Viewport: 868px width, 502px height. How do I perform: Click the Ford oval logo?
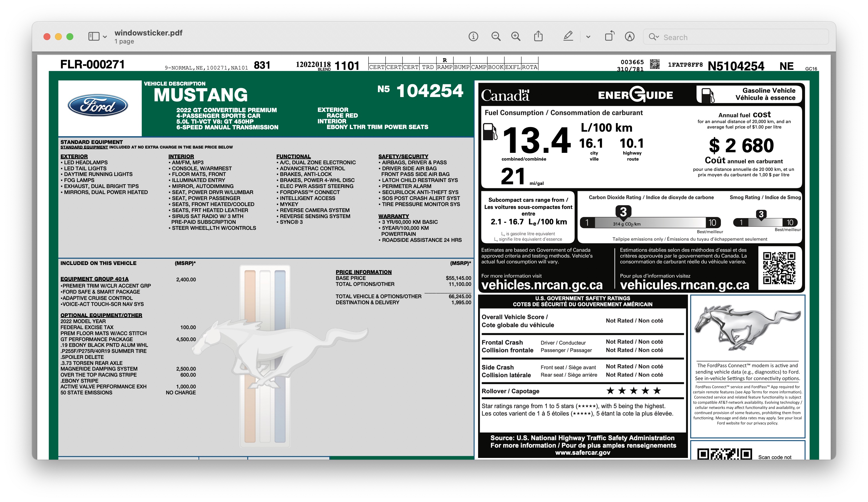point(98,105)
